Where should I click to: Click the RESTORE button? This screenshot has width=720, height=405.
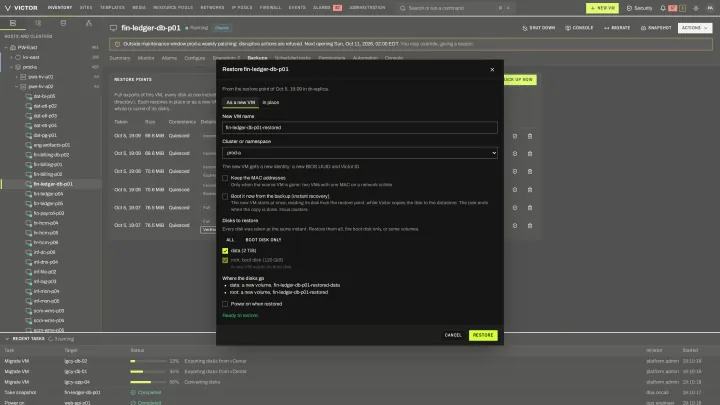pos(483,335)
